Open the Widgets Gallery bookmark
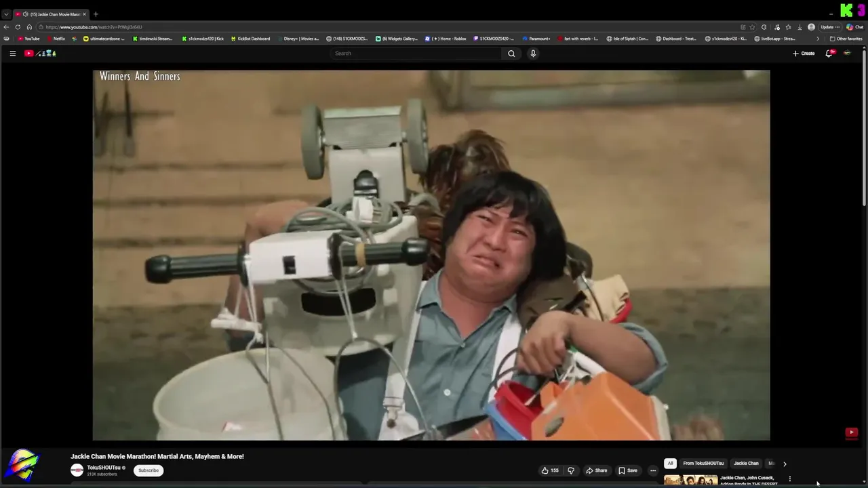Image resolution: width=868 pixels, height=488 pixels. click(x=397, y=39)
